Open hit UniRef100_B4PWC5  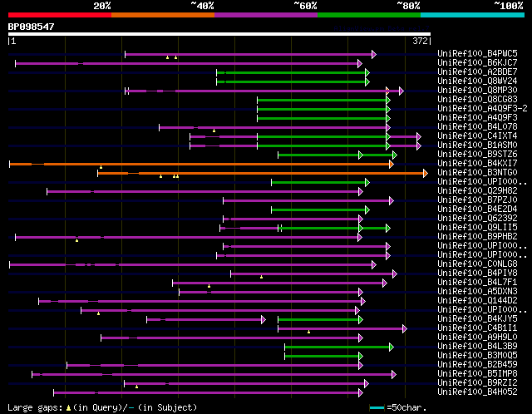point(477,53)
